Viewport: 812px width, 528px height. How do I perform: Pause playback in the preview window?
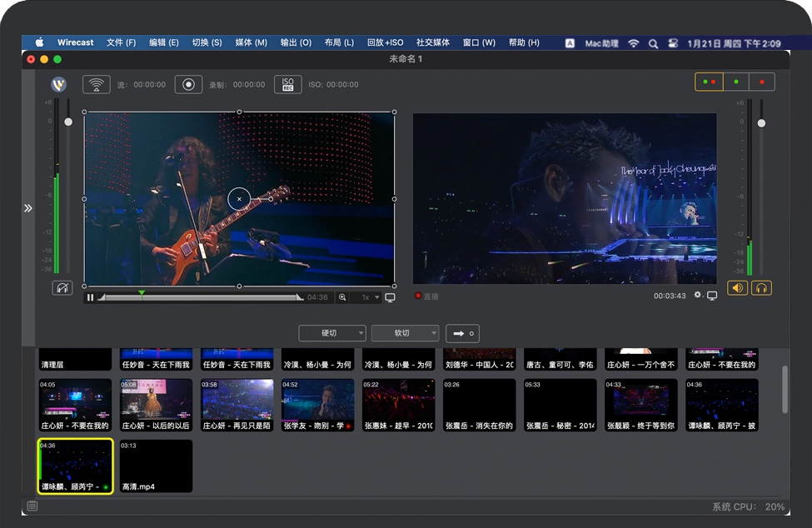(90, 297)
